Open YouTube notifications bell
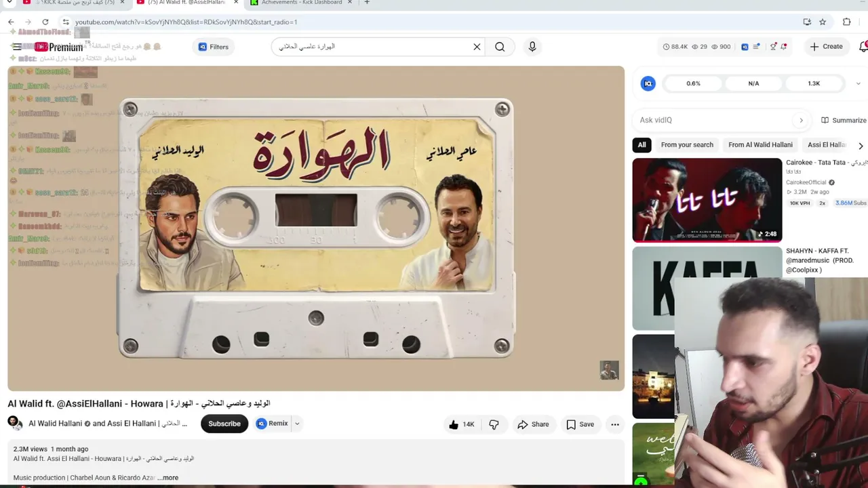The height and width of the screenshot is (488, 868). (863, 47)
